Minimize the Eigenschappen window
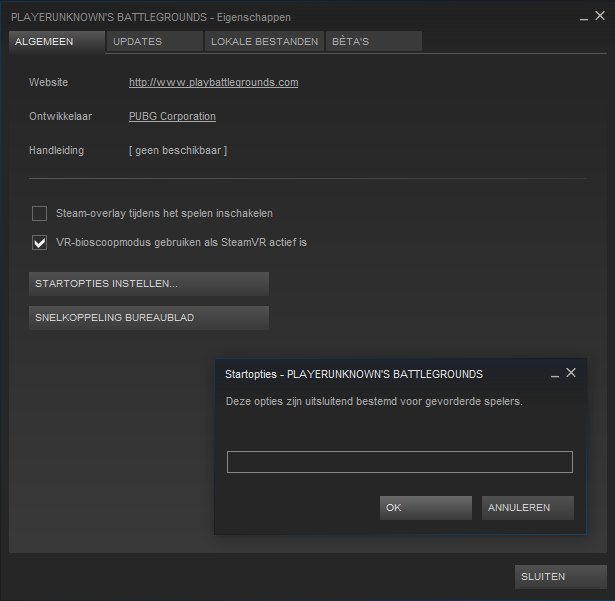 point(584,18)
